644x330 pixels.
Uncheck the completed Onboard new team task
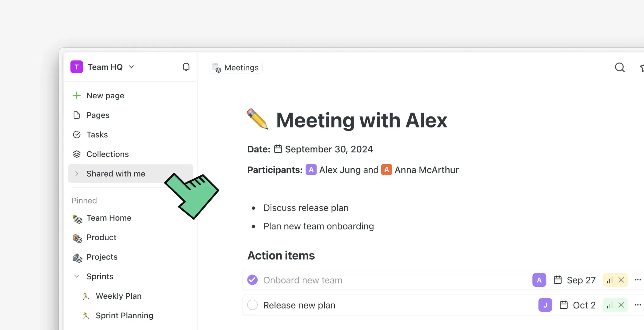(252, 280)
